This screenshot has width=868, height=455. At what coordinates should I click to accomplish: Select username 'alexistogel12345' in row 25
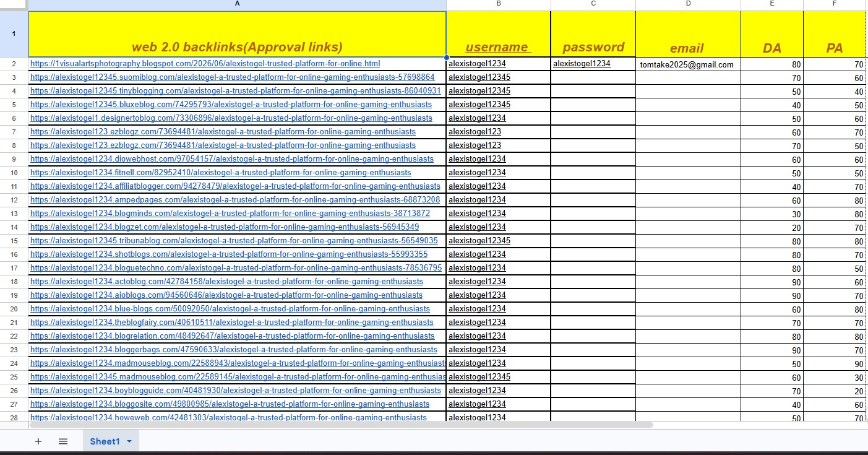pos(499,377)
